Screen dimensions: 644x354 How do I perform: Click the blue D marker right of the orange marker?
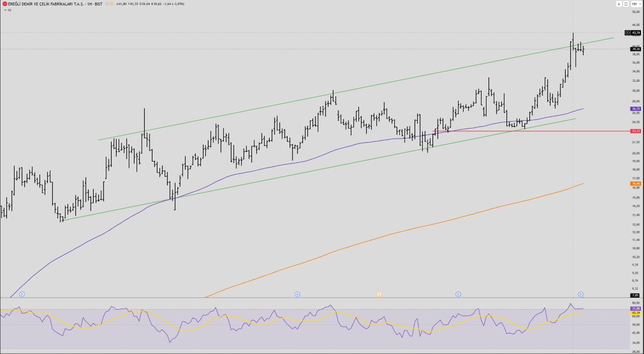point(458,294)
